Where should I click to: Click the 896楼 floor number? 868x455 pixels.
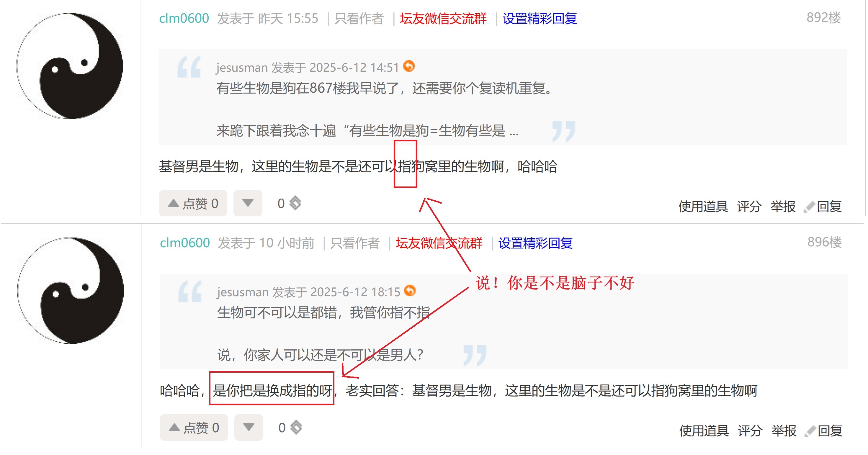(x=825, y=242)
